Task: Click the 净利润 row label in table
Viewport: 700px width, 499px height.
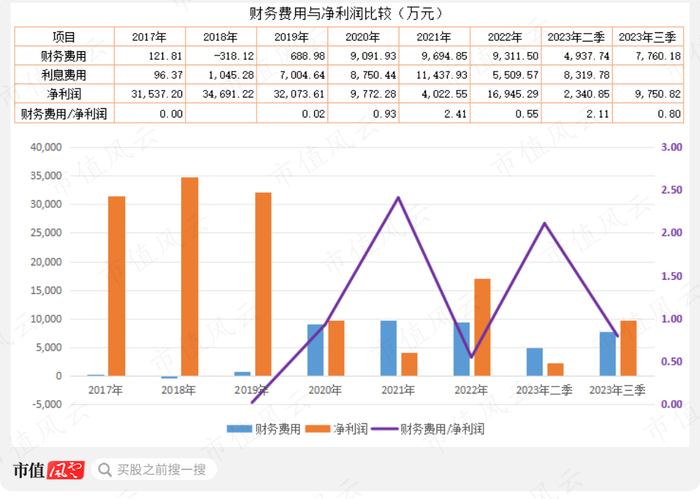Action: coord(64,94)
